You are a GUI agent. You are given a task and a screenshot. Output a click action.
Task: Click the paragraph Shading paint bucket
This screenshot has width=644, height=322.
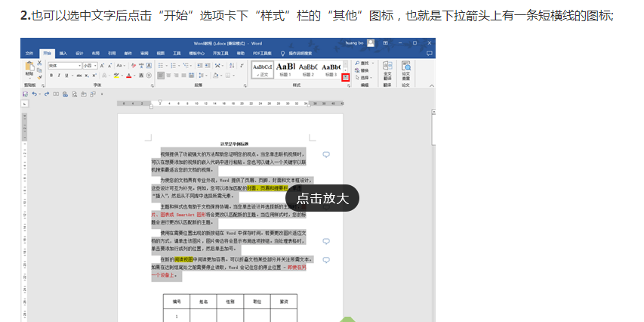click(x=216, y=76)
